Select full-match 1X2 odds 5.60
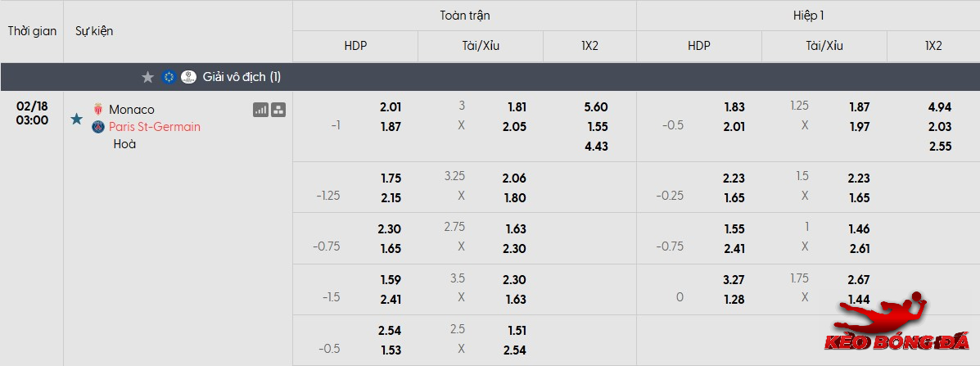Viewport: 980px width, 366px height. tap(596, 107)
